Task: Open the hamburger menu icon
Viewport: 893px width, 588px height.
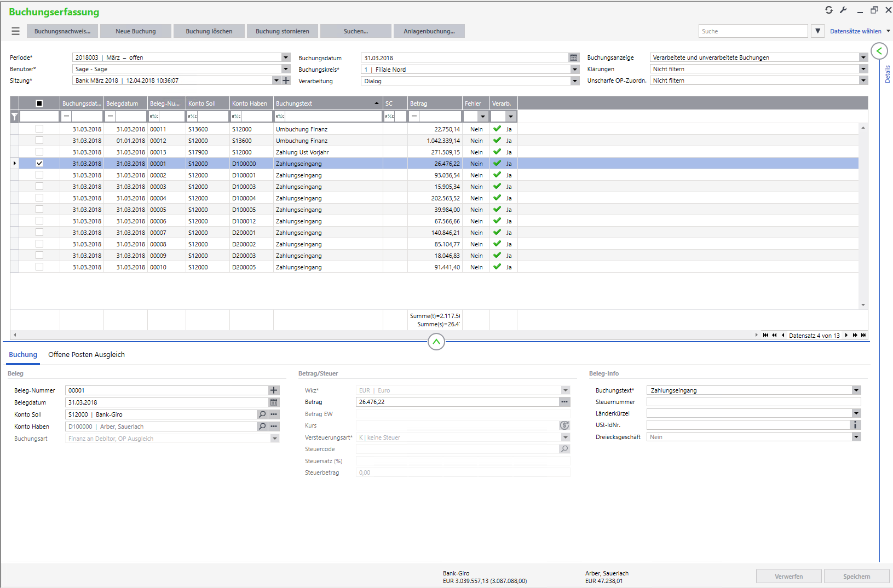Action: [15, 31]
